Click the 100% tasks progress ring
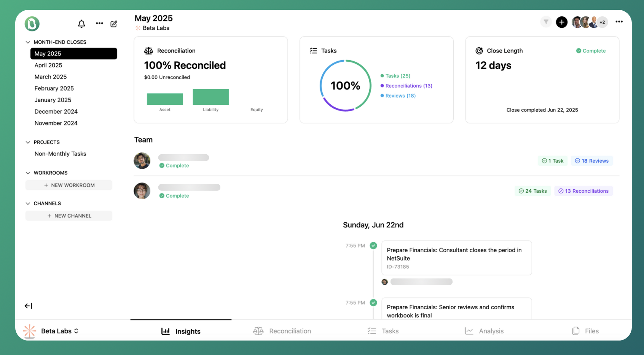 [345, 86]
